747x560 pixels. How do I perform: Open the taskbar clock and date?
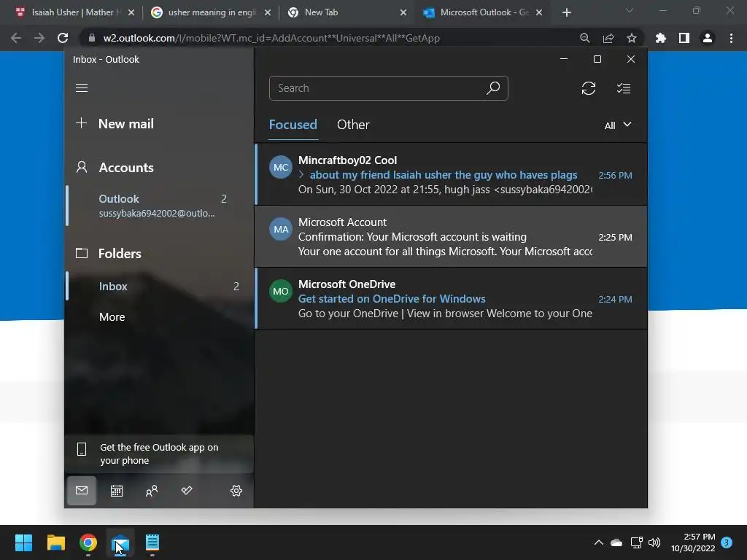tap(693, 542)
